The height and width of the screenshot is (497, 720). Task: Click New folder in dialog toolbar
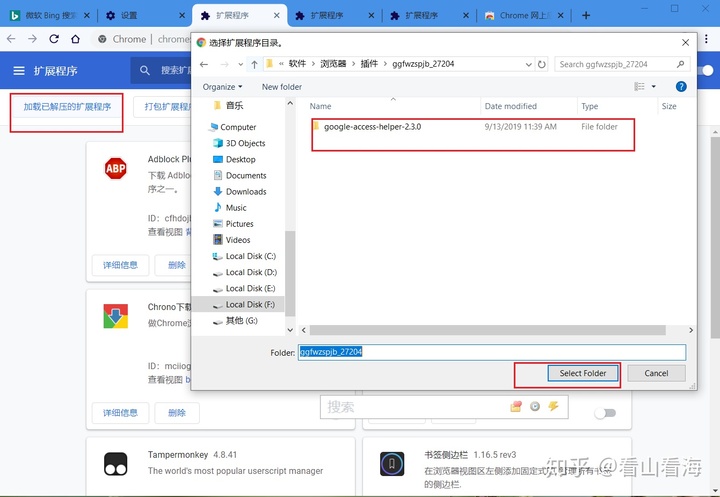pos(281,87)
